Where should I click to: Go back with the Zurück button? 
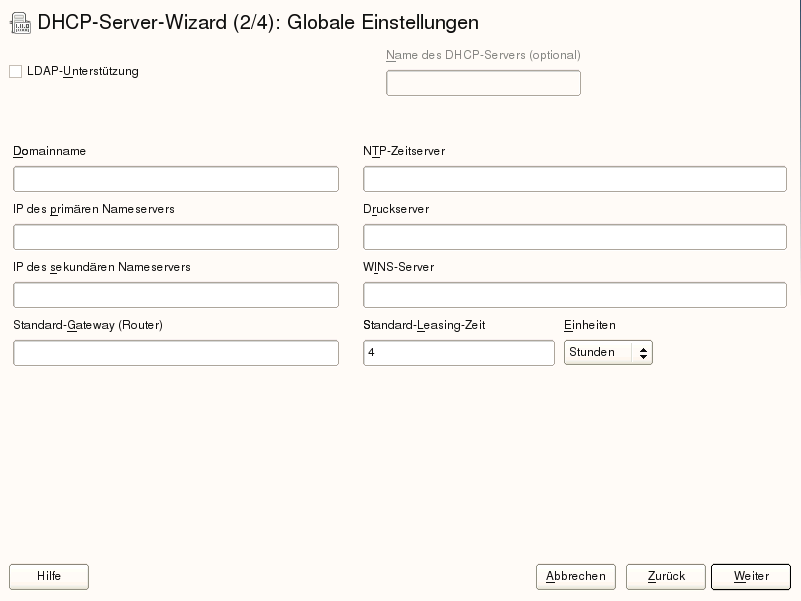(666, 577)
